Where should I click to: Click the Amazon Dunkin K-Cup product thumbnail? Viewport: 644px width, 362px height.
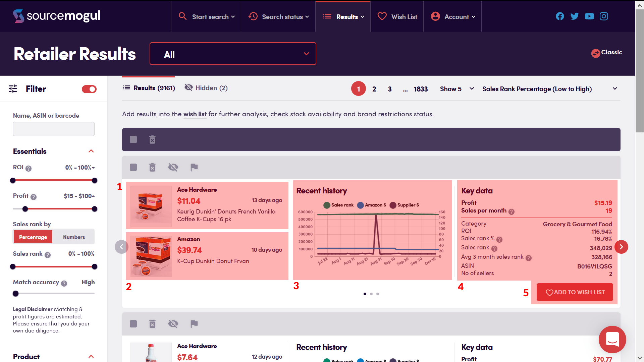(151, 256)
